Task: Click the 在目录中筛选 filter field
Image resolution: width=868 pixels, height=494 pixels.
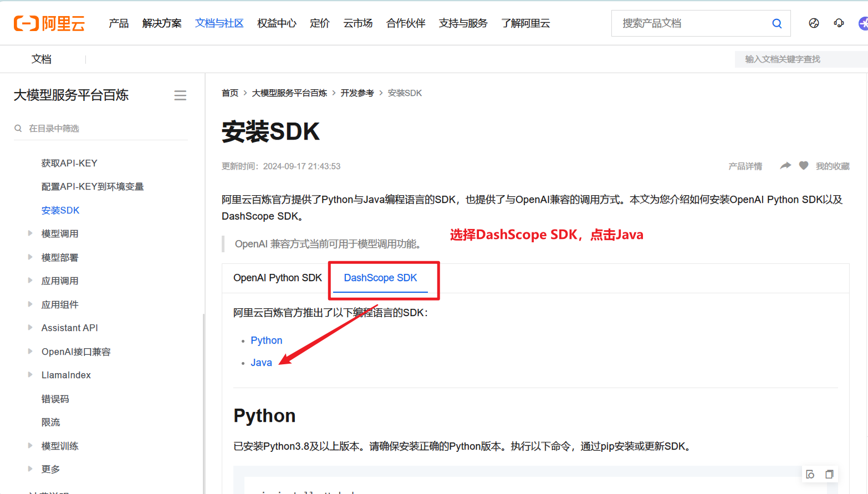Action: pos(101,128)
